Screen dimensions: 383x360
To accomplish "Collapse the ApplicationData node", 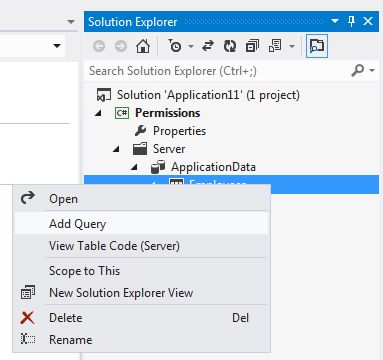I will [x=134, y=167].
